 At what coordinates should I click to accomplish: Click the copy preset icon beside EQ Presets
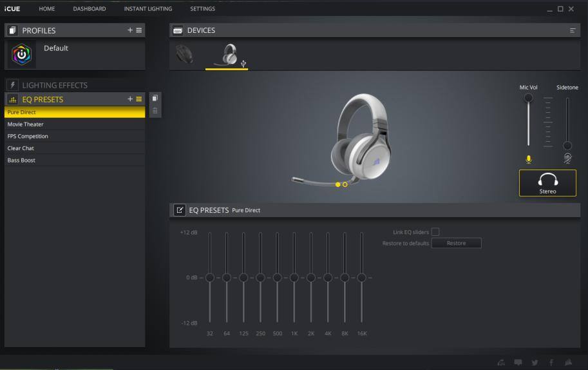pyautogui.click(x=155, y=99)
